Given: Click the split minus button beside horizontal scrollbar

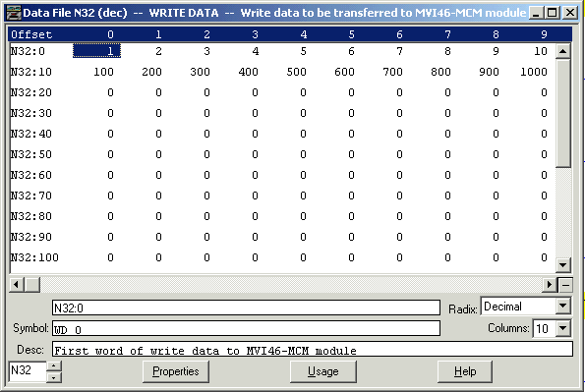Looking at the screenshot, I should tap(565, 285).
